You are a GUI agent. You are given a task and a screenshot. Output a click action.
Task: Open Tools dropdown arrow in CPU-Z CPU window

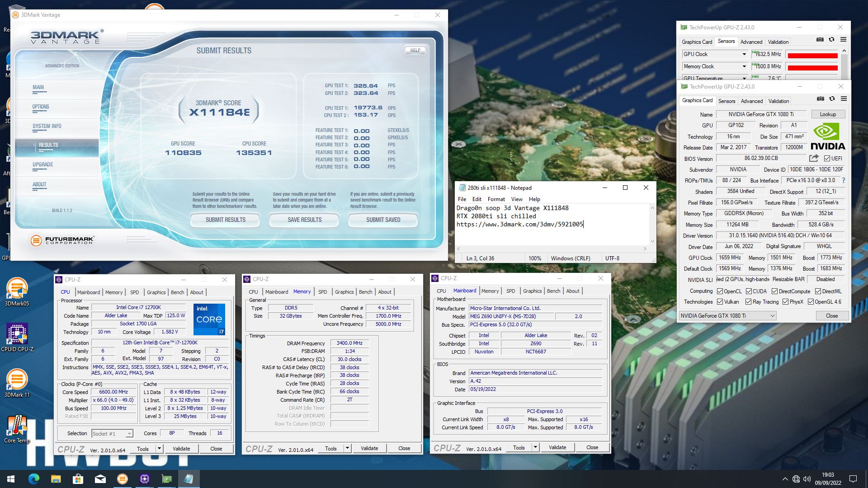pyautogui.click(x=159, y=449)
